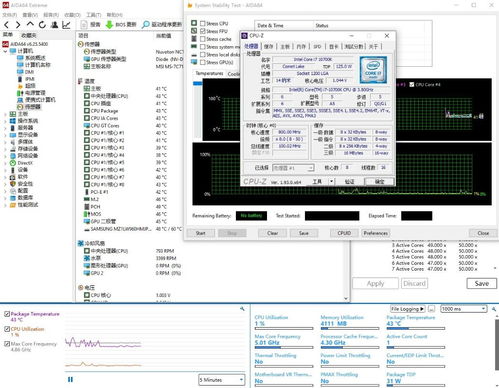Pause the monitoring graph at bottom left
Screen dimensions: 499x388
pyautogui.click(x=70, y=379)
